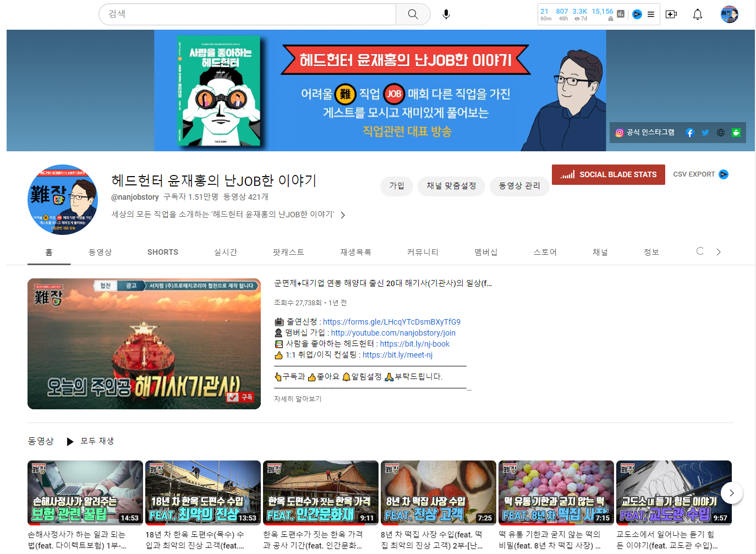The height and width of the screenshot is (554, 756).
Task: Click the magnifier search button
Action: [413, 14]
